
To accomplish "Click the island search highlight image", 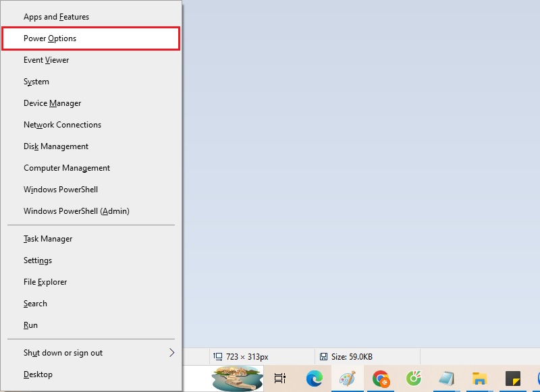I will pyautogui.click(x=238, y=379).
